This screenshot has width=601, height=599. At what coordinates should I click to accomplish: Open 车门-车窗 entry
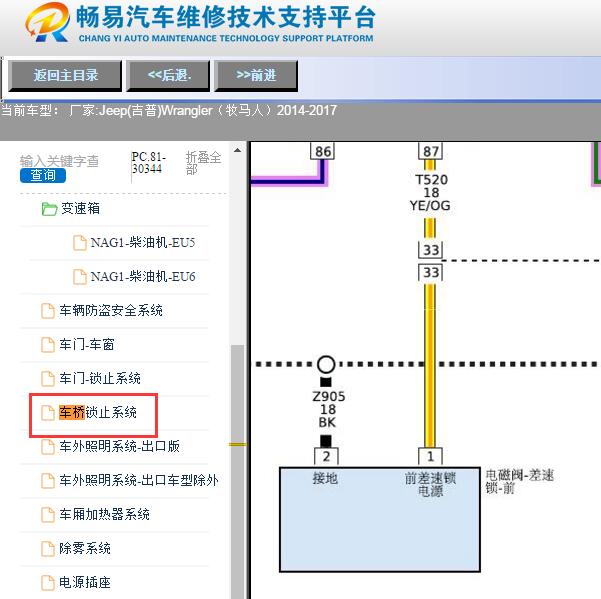87,345
